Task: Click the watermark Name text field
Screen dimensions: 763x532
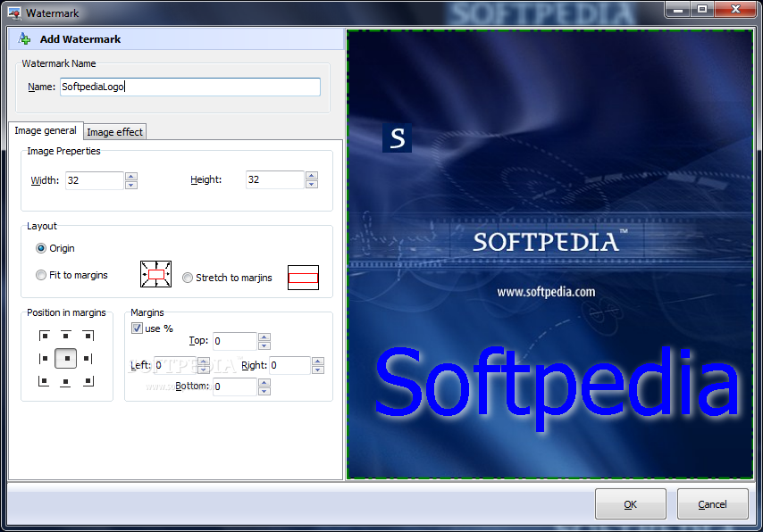Action: coord(190,87)
